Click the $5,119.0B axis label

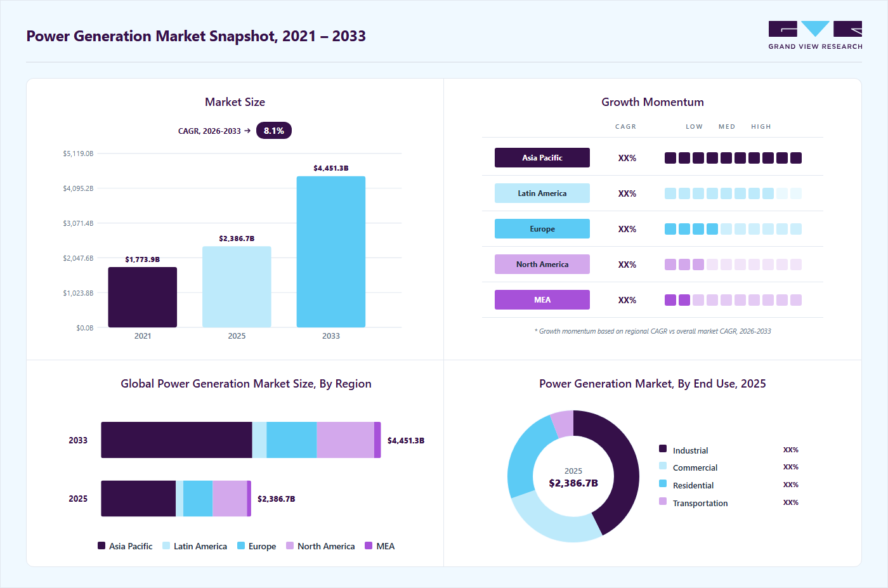click(78, 154)
